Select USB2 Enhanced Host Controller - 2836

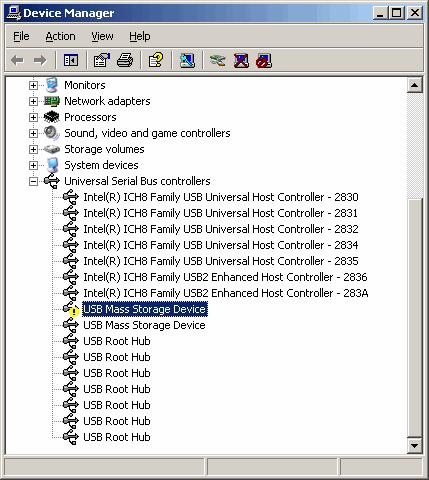(x=225, y=277)
